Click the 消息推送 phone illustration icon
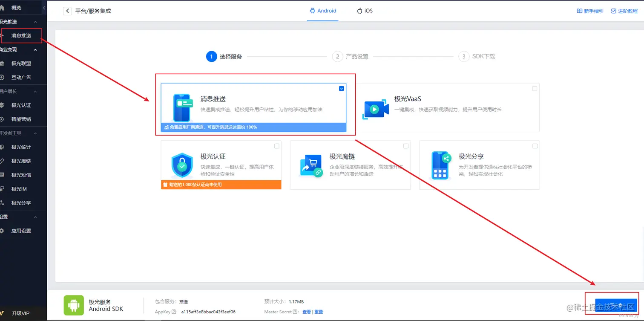The image size is (644, 321). pos(184,108)
